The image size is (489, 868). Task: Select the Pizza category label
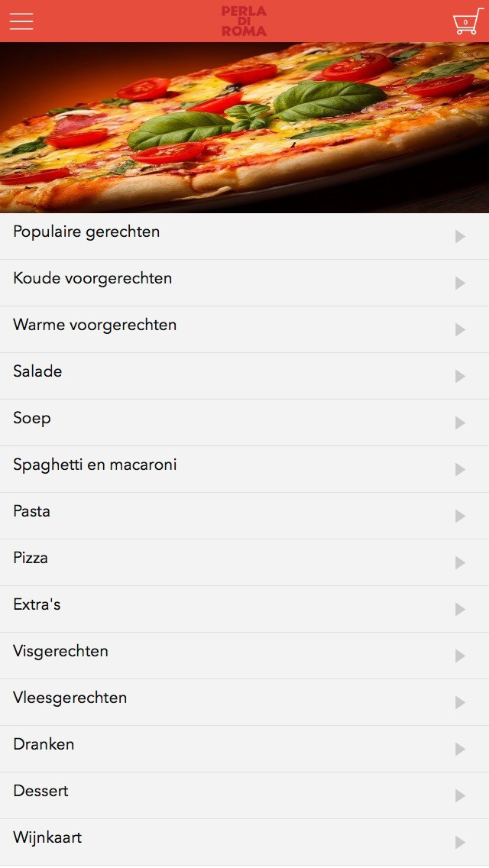(31, 558)
